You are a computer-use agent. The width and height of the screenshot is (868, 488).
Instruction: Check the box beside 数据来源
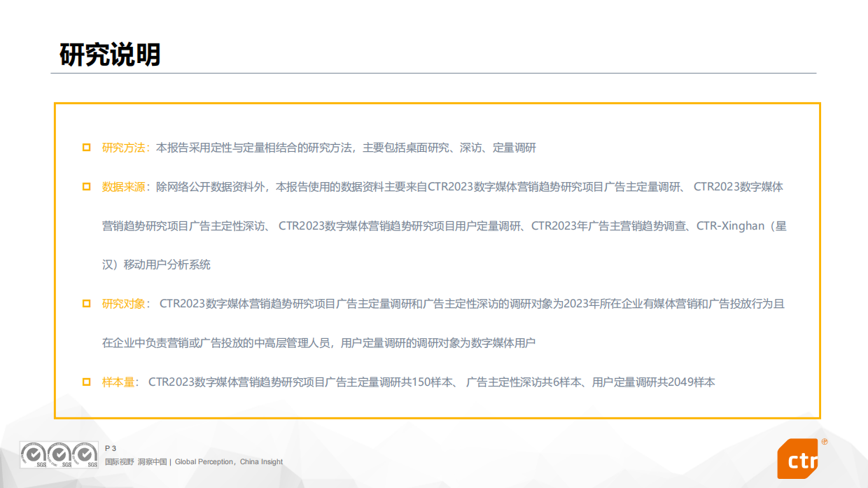85,187
